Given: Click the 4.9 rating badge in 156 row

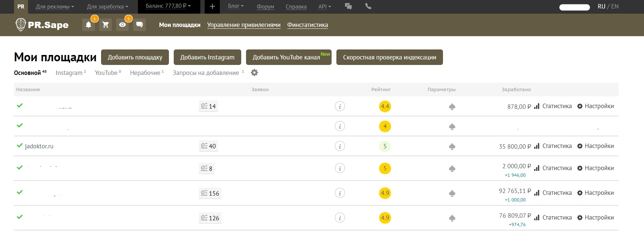Looking at the screenshot, I should pos(385,193).
